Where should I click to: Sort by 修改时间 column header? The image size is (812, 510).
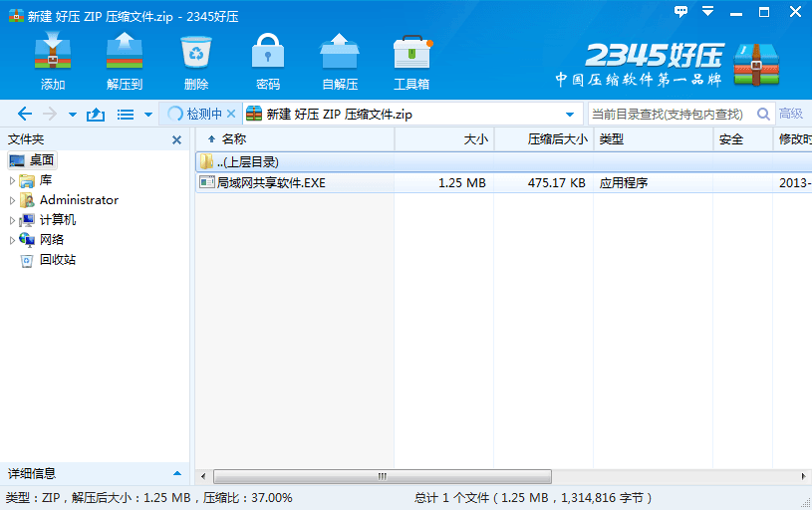point(793,139)
